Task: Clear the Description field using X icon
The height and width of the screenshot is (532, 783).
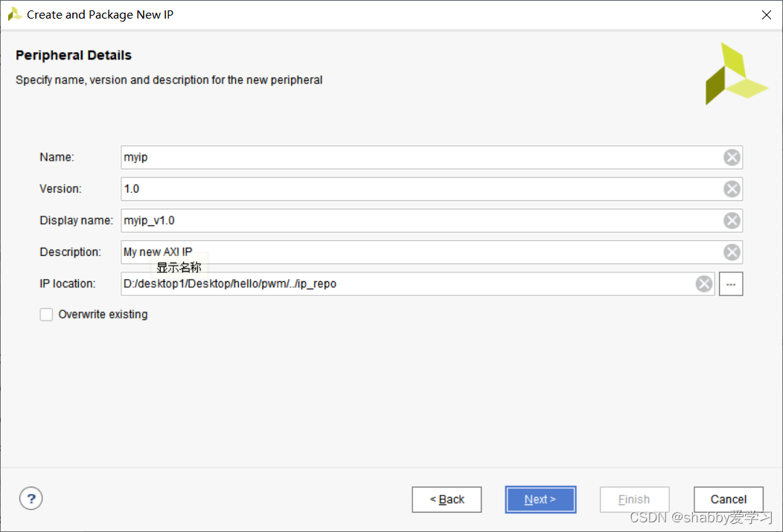Action: [x=732, y=252]
